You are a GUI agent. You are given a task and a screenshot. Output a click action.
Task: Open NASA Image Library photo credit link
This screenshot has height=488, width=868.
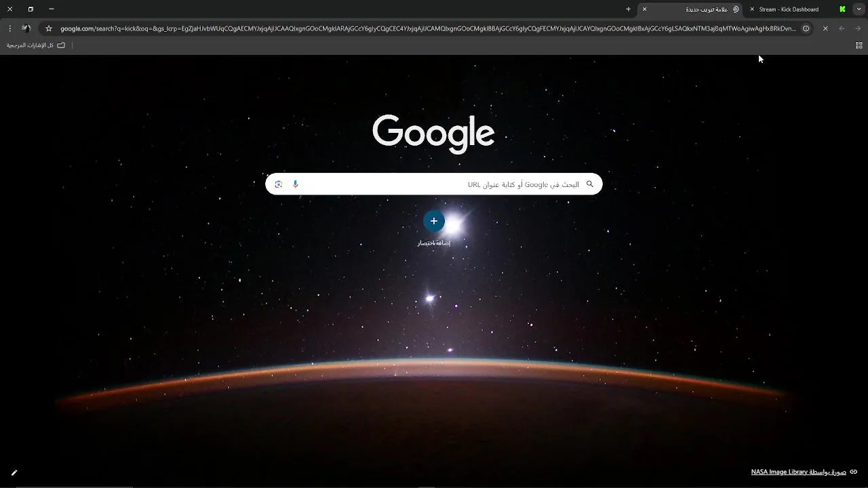click(799, 472)
